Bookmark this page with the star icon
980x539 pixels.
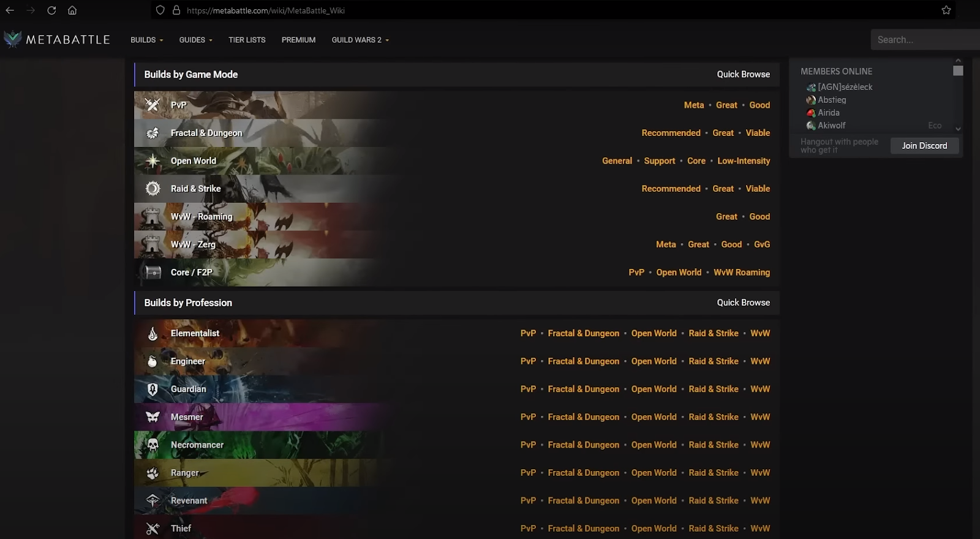click(x=946, y=10)
